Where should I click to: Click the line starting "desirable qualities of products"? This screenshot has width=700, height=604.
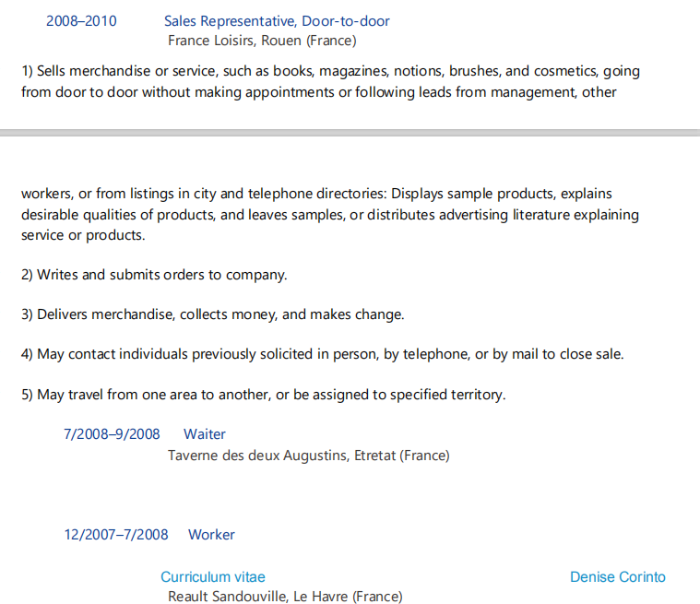click(x=329, y=215)
